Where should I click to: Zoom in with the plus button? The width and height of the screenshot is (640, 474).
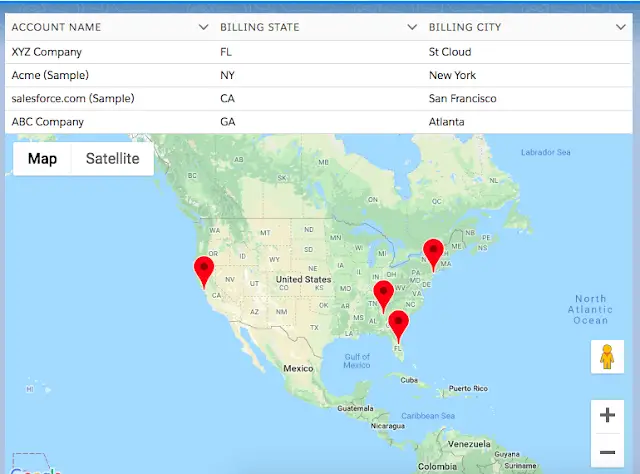[x=607, y=415]
